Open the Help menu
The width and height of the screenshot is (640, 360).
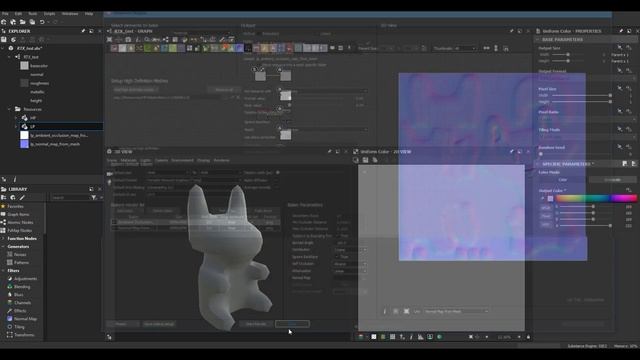(x=89, y=13)
